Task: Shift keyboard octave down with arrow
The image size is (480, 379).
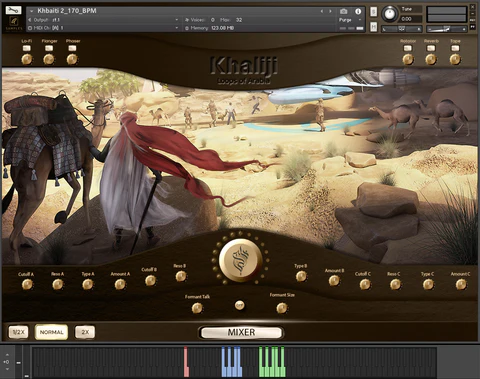Action: pos(7,369)
